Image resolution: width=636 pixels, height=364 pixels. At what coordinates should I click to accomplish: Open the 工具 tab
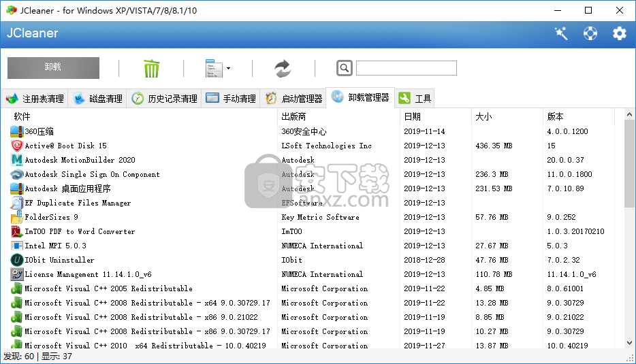415,99
